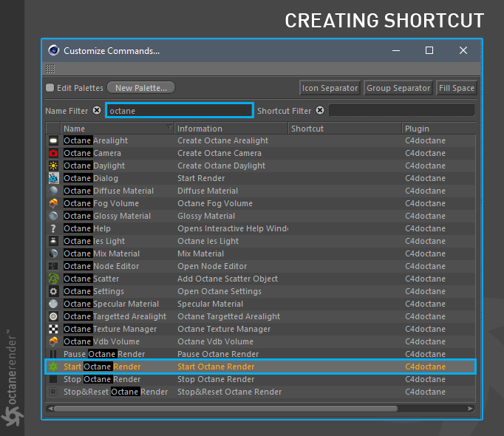Viewport: 504px width, 436px height.
Task: Maximize the Customize Commands window
Action: point(429,50)
